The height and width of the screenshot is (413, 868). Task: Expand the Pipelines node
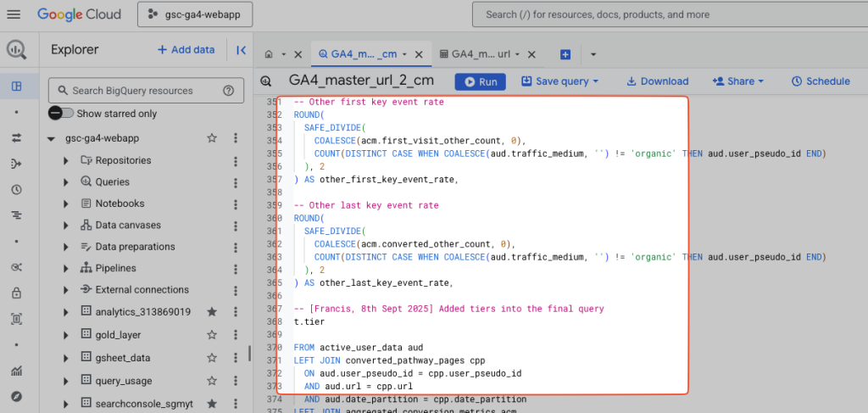66,269
